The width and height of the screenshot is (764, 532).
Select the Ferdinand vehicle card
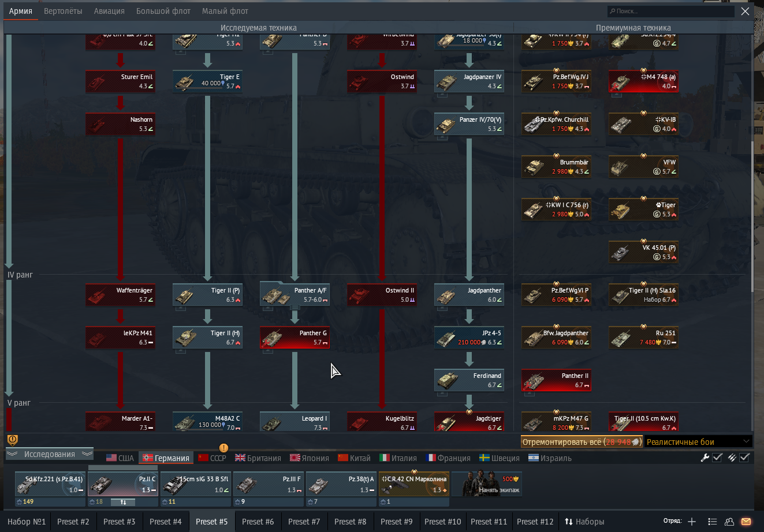point(469,380)
